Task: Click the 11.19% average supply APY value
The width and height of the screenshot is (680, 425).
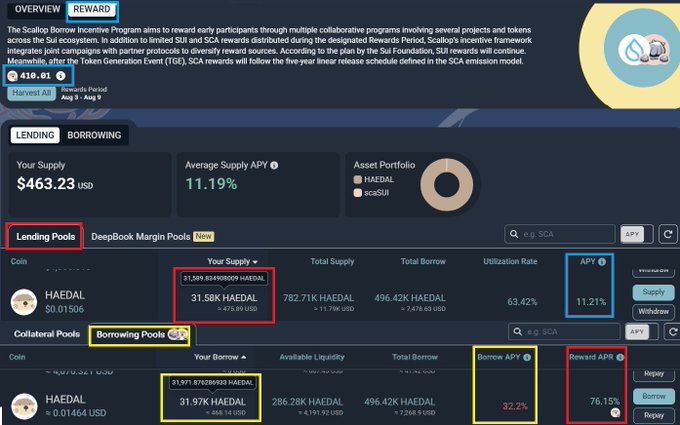Action: [211, 184]
